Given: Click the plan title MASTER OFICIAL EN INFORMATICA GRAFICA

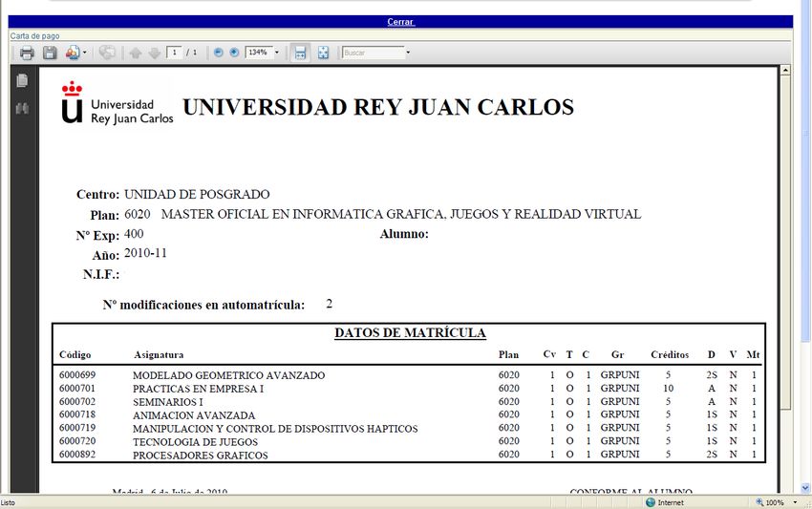Looking at the screenshot, I should 401,214.
